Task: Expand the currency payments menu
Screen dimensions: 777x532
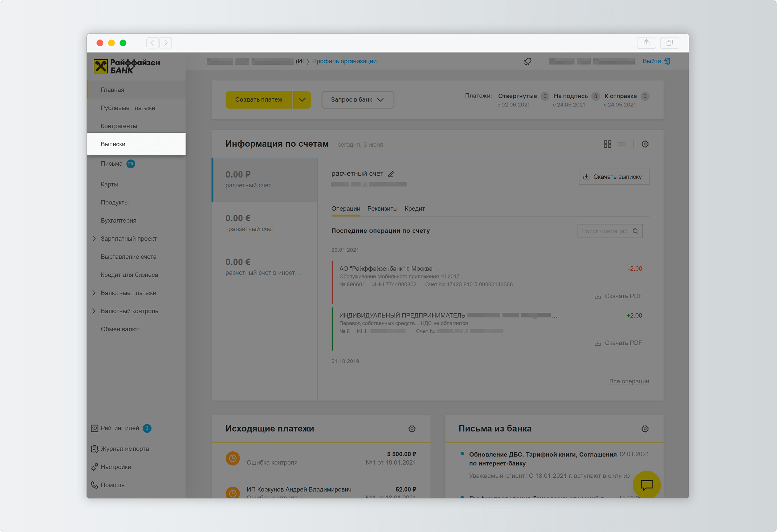Action: 94,293
